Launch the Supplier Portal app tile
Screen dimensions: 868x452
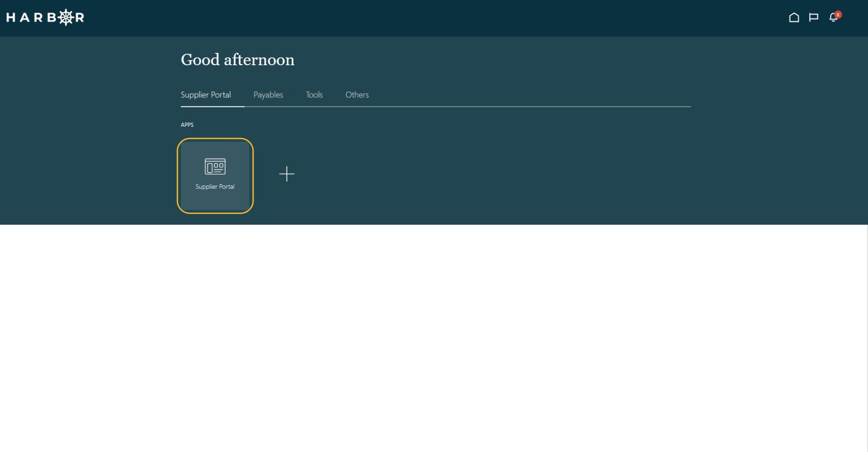pos(215,176)
